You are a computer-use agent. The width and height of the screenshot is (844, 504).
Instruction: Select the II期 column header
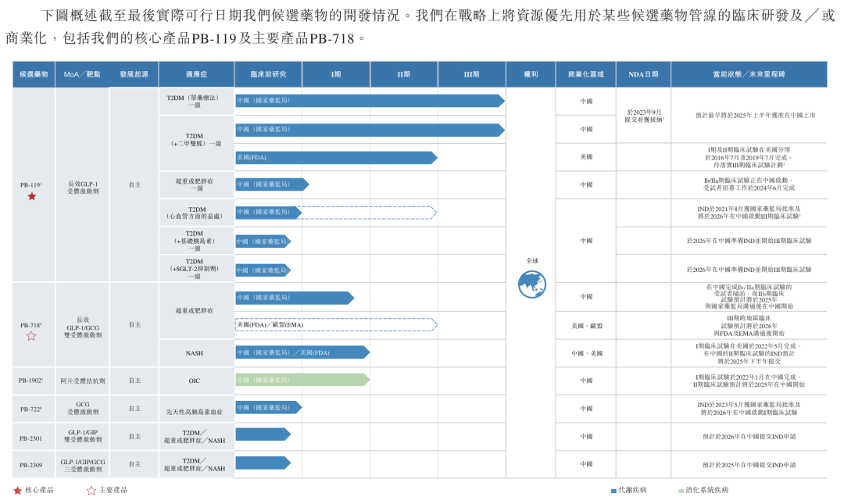[x=404, y=74]
